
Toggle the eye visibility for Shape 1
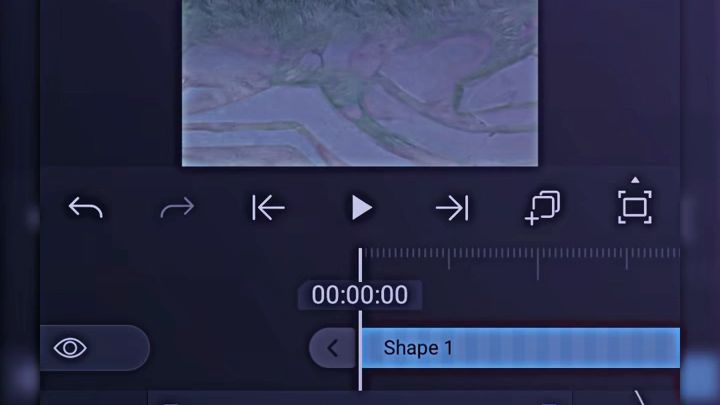[x=70, y=348]
